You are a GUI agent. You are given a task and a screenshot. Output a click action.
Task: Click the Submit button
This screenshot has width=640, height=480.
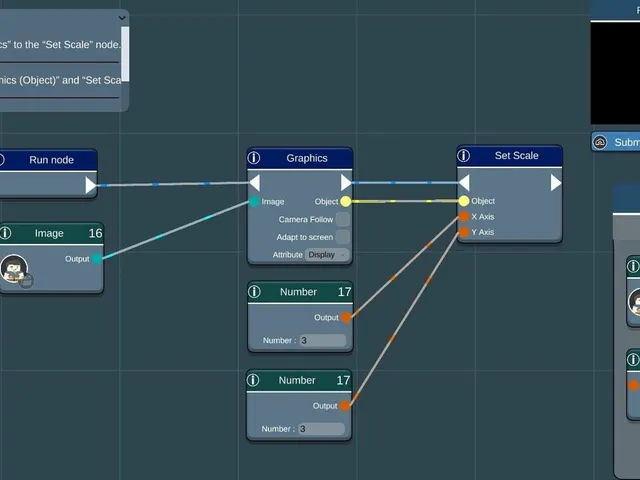616,142
